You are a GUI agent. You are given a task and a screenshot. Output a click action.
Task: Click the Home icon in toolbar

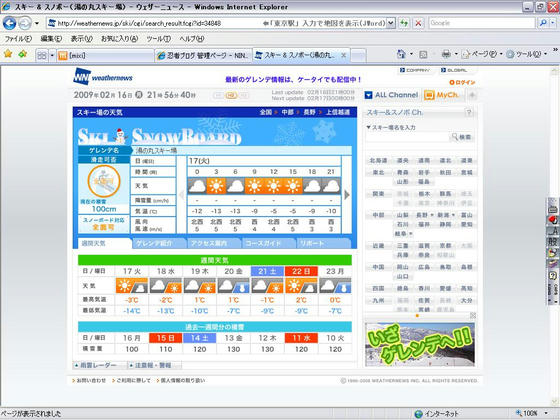pyautogui.click(x=401, y=54)
